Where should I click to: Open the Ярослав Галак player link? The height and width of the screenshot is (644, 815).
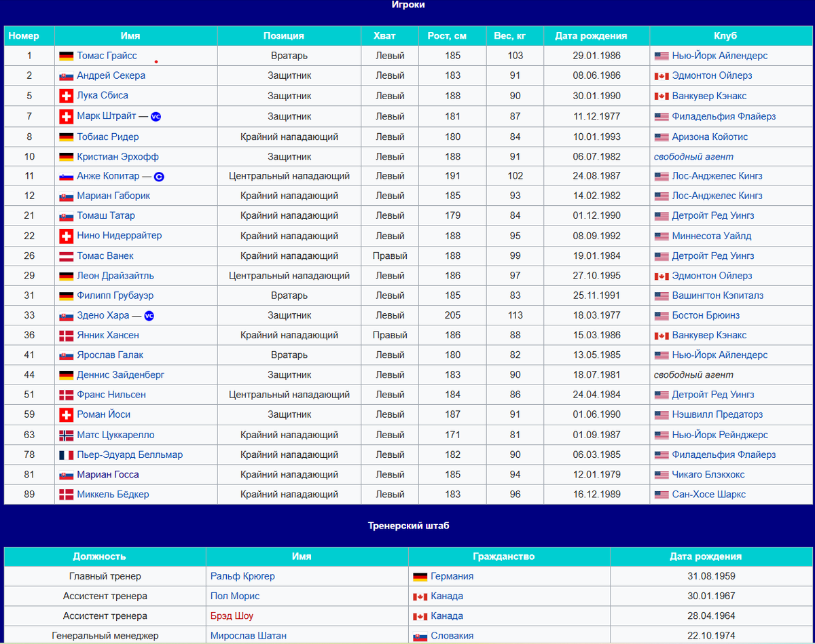110,355
